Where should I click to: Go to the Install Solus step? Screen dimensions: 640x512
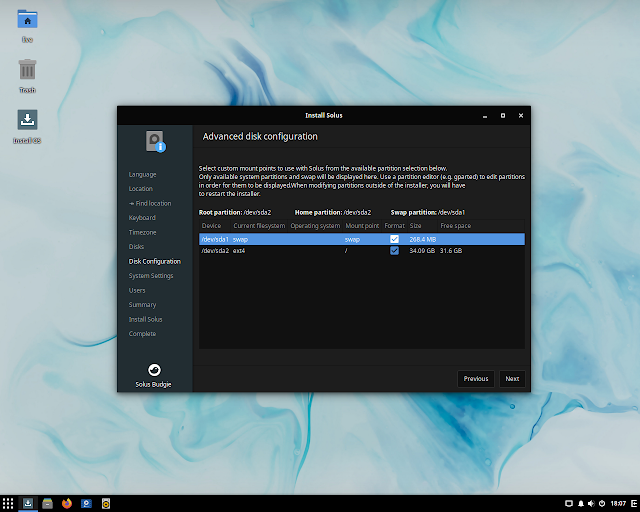pyautogui.click(x=146, y=319)
